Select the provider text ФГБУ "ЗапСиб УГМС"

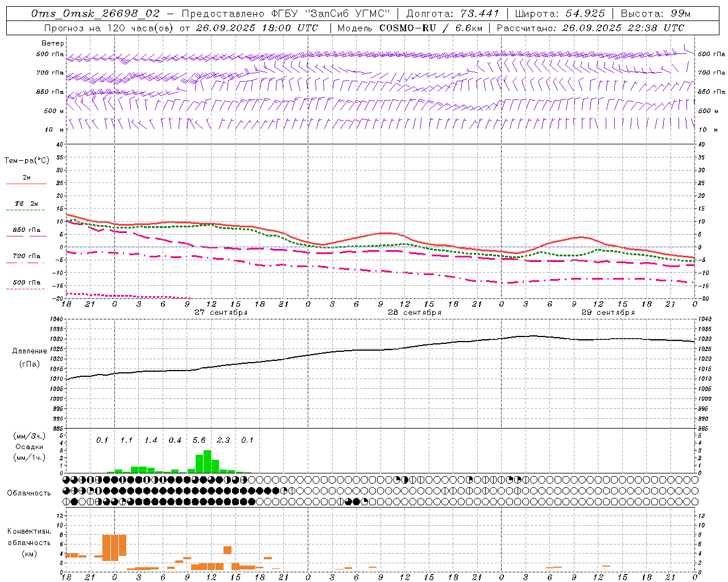(x=330, y=14)
